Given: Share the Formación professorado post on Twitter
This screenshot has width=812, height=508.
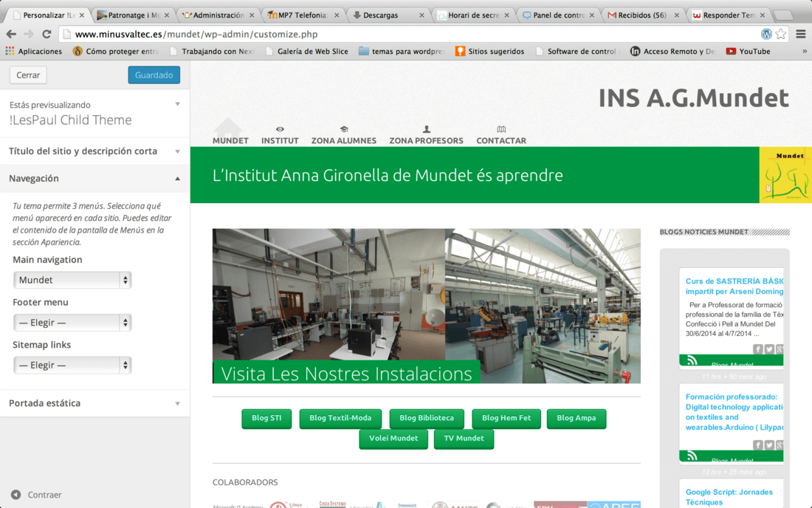Looking at the screenshot, I should point(769,444).
